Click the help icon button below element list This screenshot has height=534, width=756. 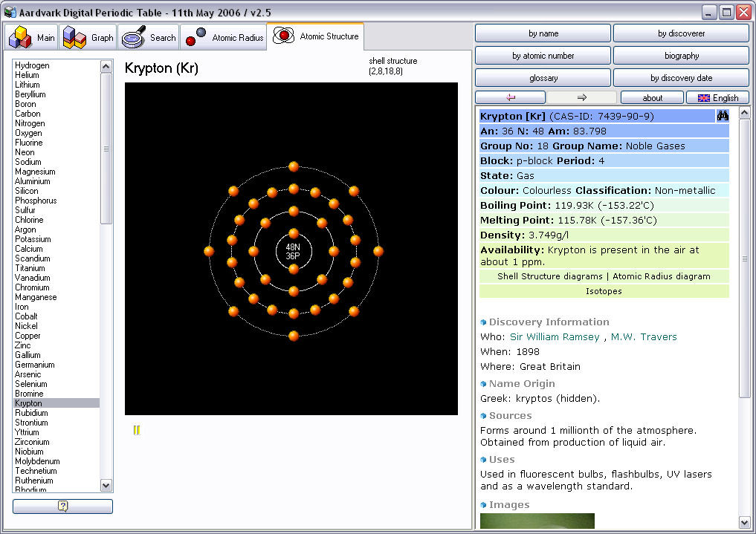pos(62,506)
